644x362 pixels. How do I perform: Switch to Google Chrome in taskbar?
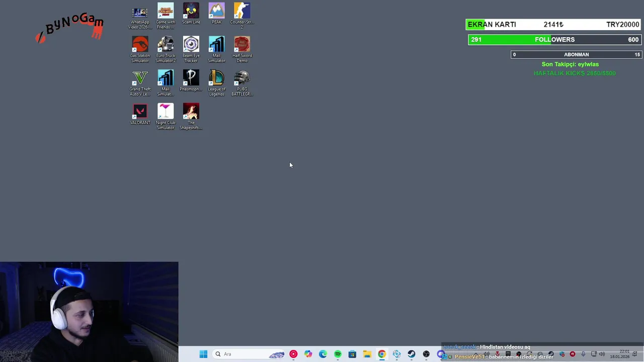[x=382, y=354]
